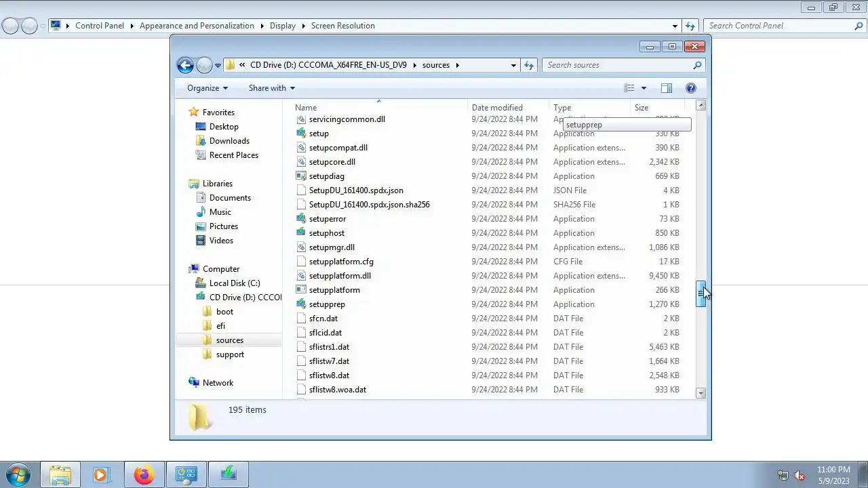Open the Music library

(x=220, y=212)
